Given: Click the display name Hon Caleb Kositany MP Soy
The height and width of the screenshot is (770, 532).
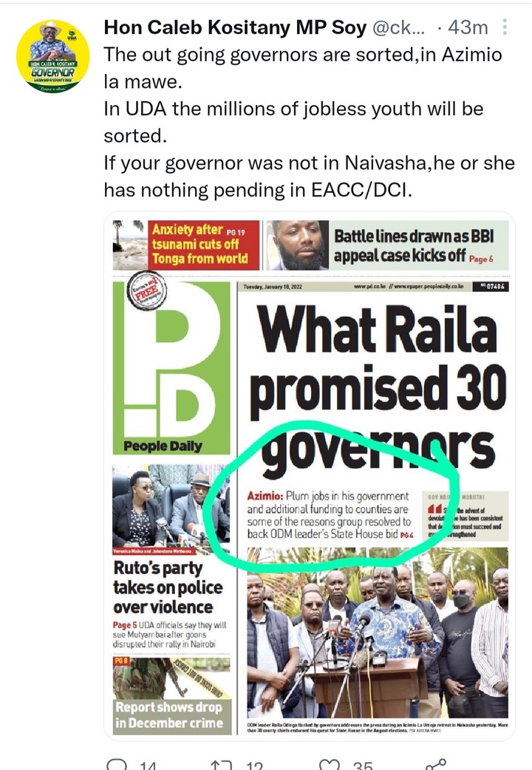Looking at the screenshot, I should [235, 27].
